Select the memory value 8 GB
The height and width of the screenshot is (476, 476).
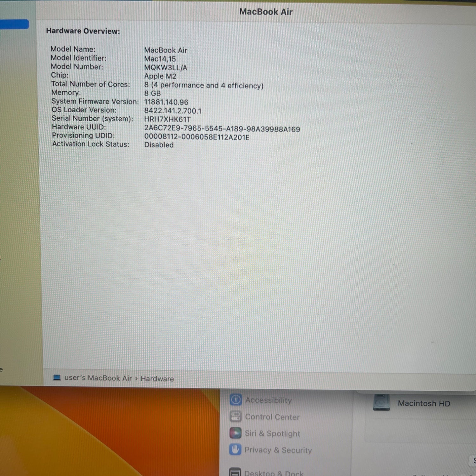pyautogui.click(x=152, y=93)
